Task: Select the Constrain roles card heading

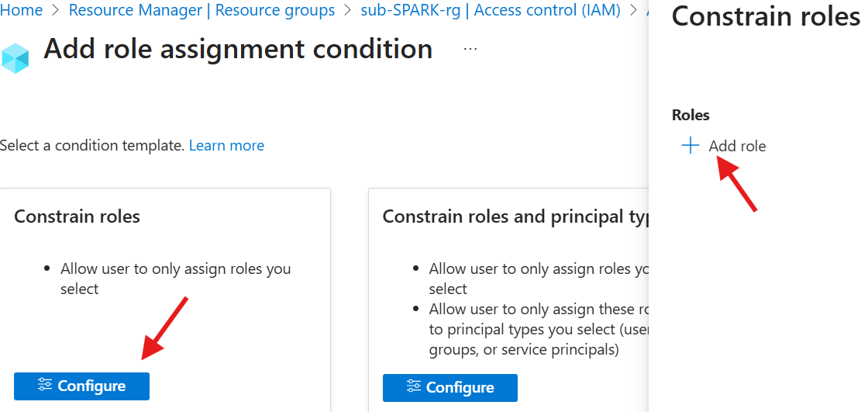Action: (x=77, y=216)
